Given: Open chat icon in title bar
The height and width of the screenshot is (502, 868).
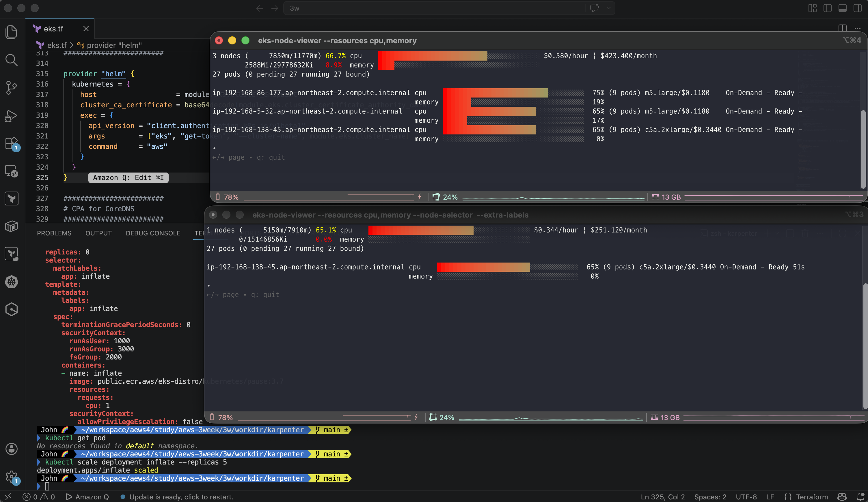Looking at the screenshot, I should (595, 8).
